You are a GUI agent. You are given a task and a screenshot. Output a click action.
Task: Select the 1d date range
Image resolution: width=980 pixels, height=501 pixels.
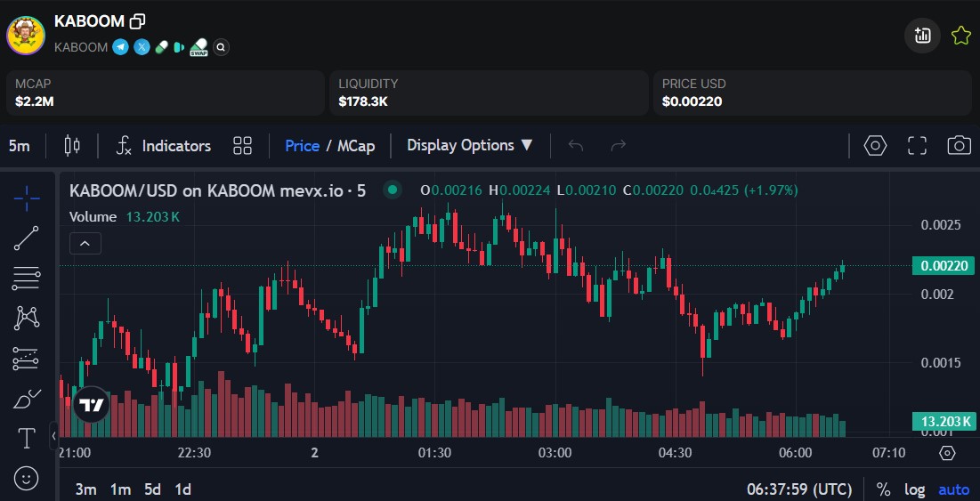tap(182, 489)
